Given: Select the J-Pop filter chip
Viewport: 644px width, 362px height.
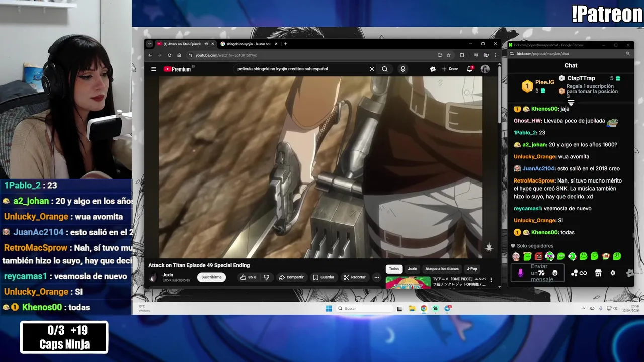Looking at the screenshot, I should 472,269.
